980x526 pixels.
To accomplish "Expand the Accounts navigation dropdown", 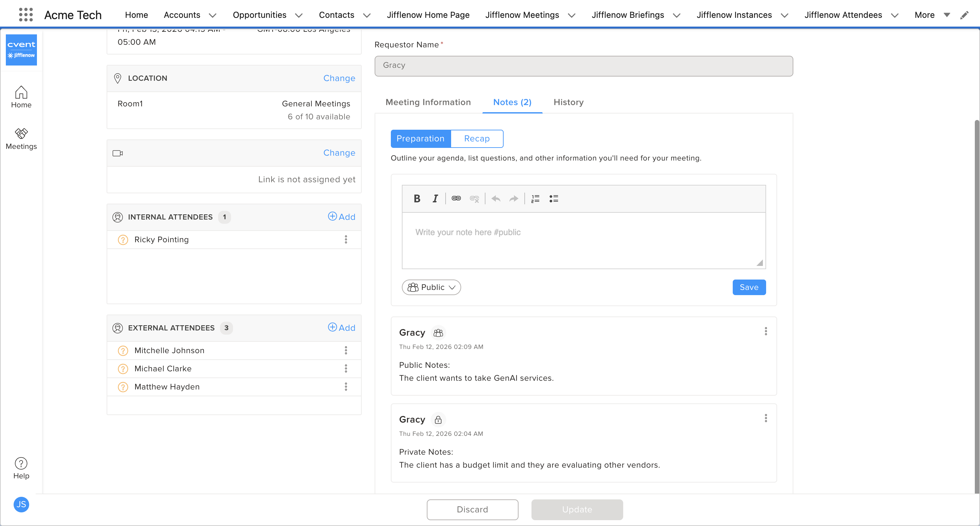I will [x=213, y=15].
